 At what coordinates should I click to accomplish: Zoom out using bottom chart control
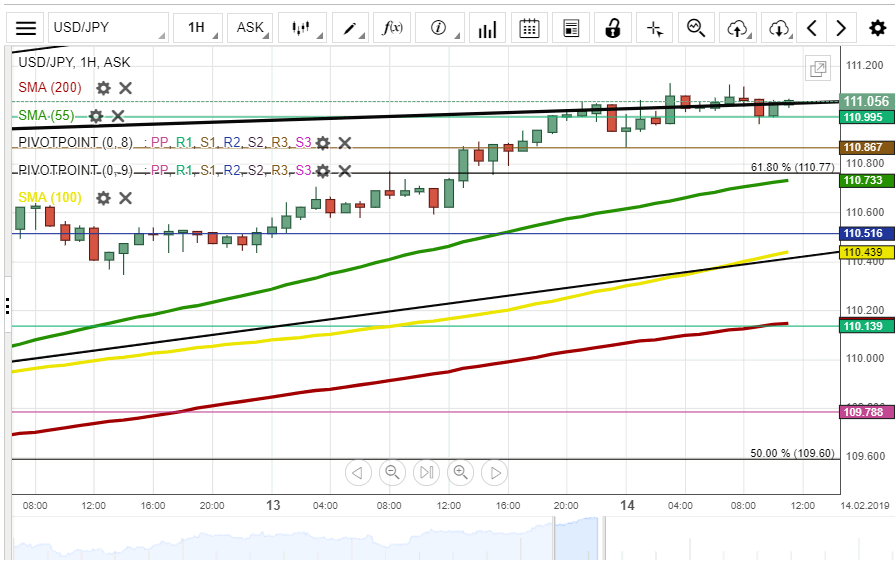[392, 472]
